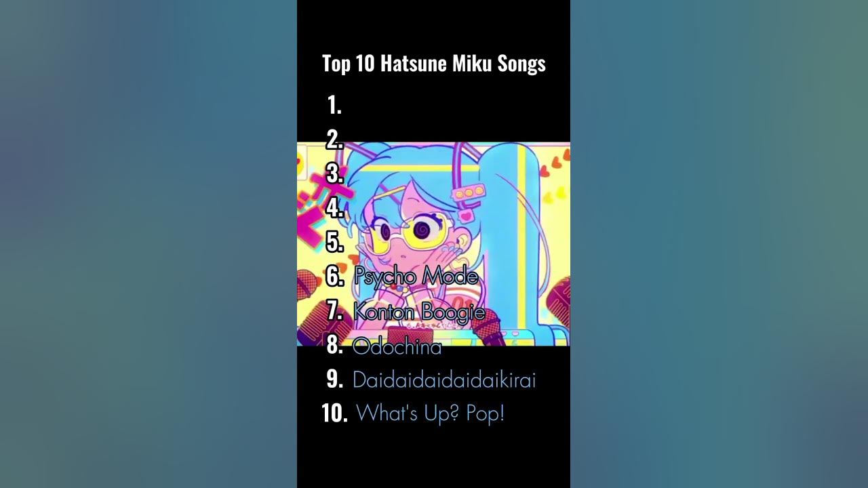Click Miku's yellow spiral-eye glasses
This screenshot has width=868, height=488.
pyautogui.click(x=408, y=232)
